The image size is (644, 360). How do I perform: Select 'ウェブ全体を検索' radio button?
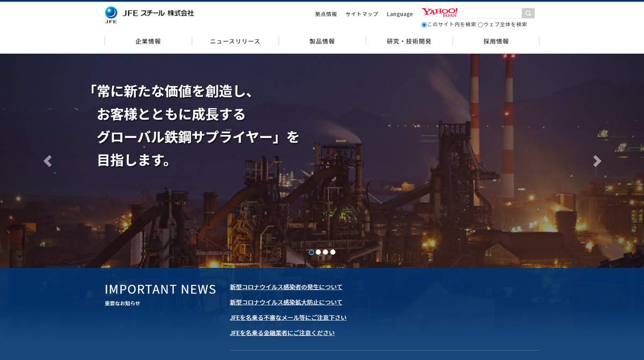pyautogui.click(x=480, y=25)
